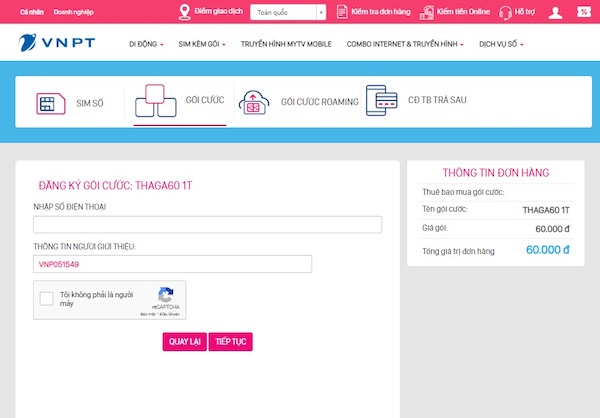The image size is (600, 418).
Task: Open the Toàn quốc region dropdown
Action: click(288, 12)
